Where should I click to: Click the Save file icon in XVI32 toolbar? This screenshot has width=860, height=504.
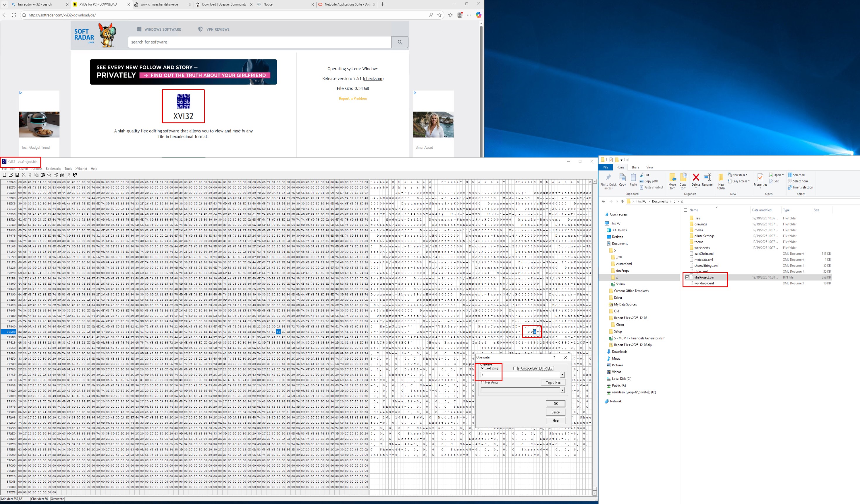click(17, 175)
